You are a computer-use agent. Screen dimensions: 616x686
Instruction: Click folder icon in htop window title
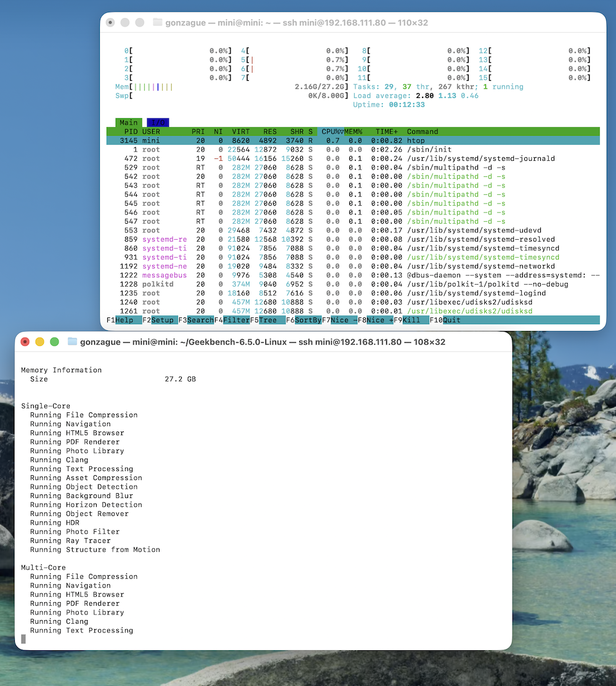157,23
